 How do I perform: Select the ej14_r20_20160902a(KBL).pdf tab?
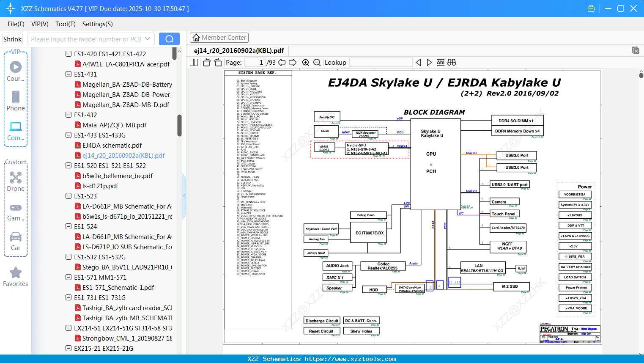tap(239, 51)
